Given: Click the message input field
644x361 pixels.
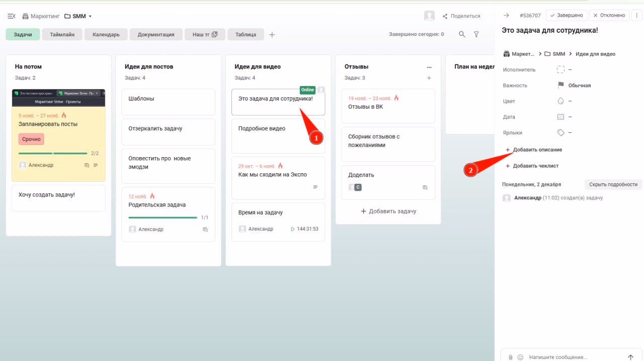Looking at the screenshot, I should pyautogui.click(x=575, y=357).
